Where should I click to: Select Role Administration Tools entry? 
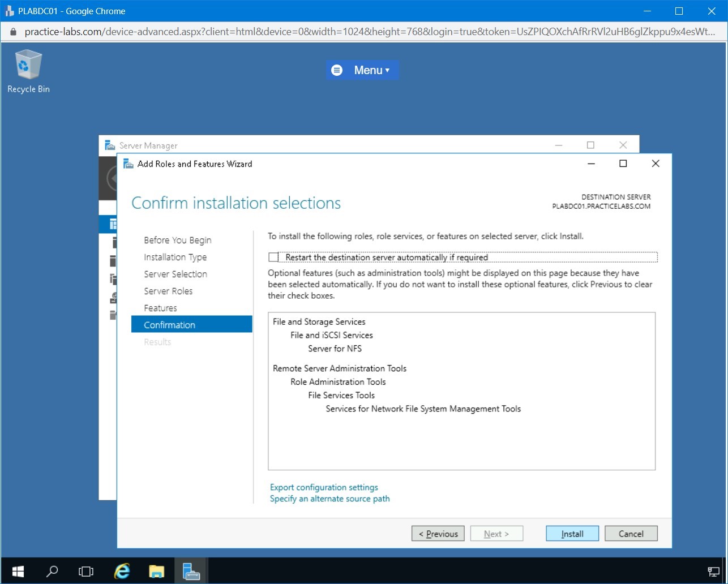[338, 382]
